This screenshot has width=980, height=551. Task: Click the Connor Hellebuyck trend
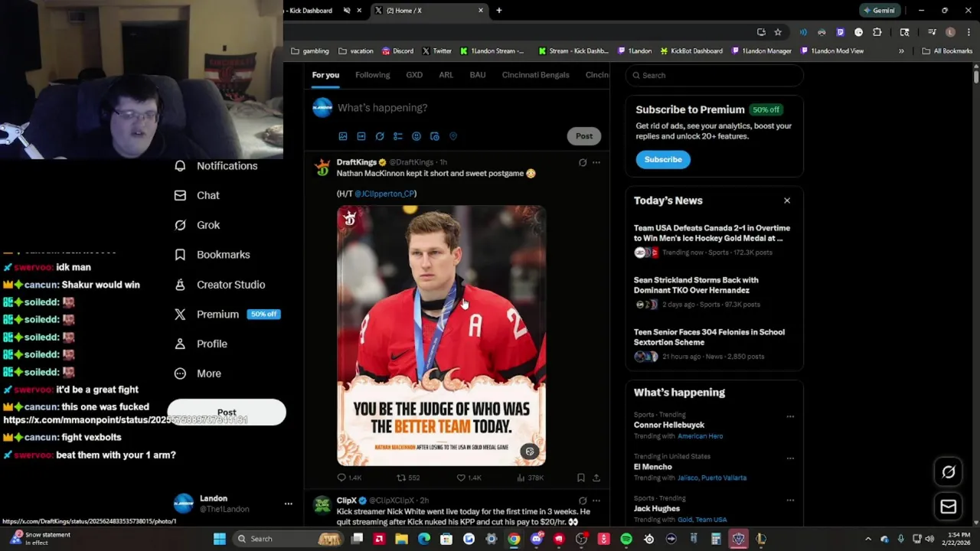669,425
